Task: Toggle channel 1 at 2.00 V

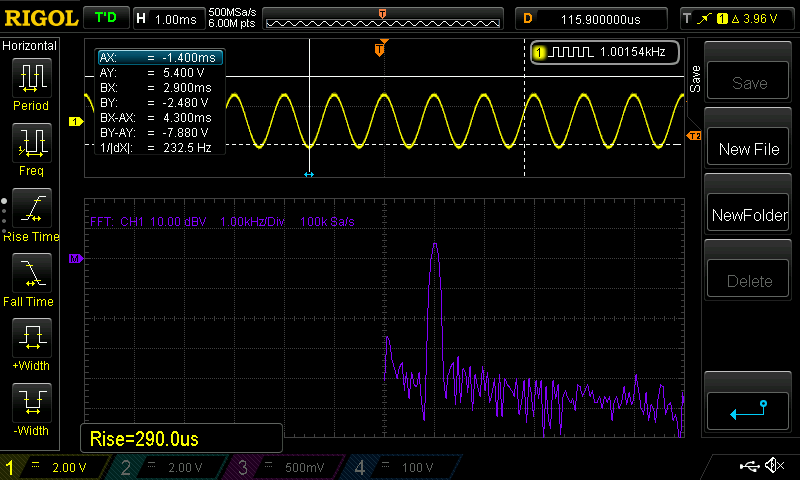Action: [56, 467]
